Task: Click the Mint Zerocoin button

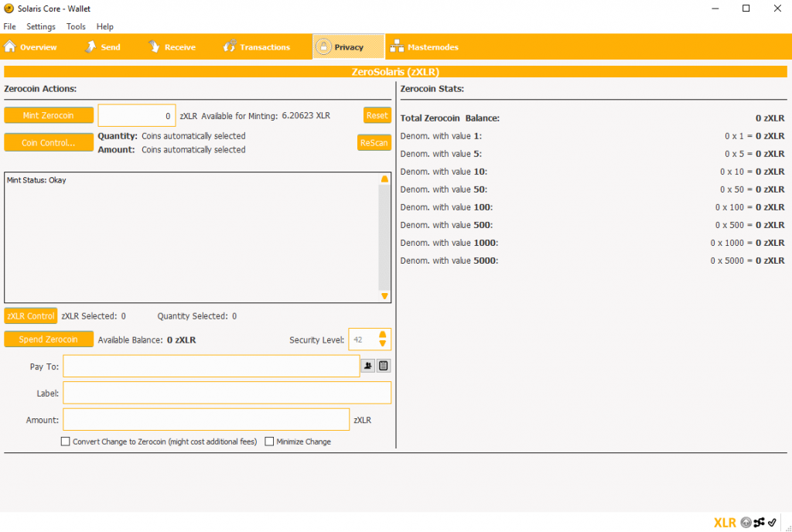Action: pos(49,114)
